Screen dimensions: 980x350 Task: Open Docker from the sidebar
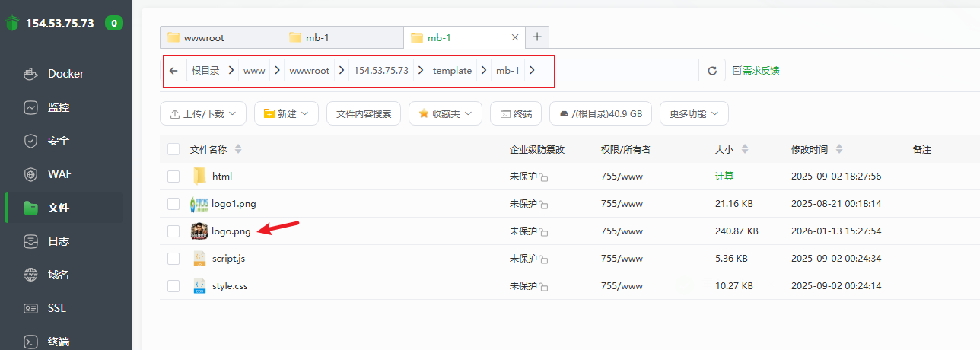[65, 74]
